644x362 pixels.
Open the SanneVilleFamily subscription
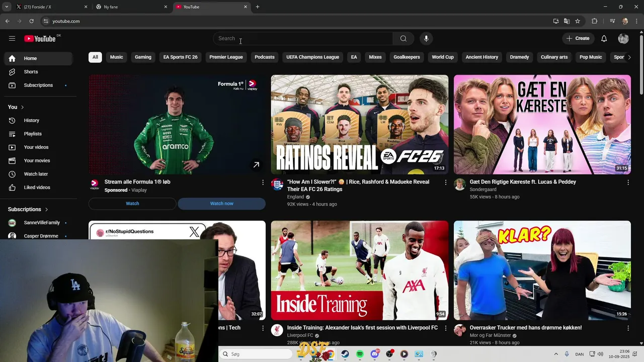(x=38, y=223)
